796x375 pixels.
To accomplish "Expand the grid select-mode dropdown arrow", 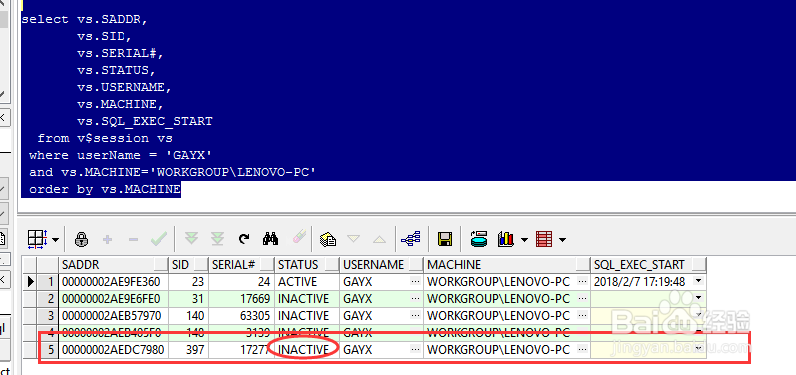I will tap(55, 240).
